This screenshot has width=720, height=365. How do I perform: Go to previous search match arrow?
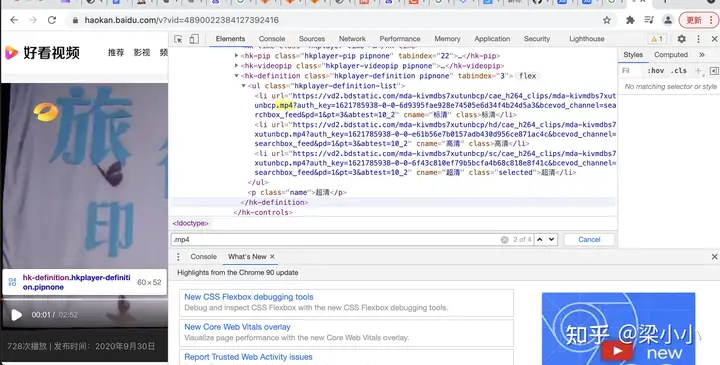(x=540, y=240)
